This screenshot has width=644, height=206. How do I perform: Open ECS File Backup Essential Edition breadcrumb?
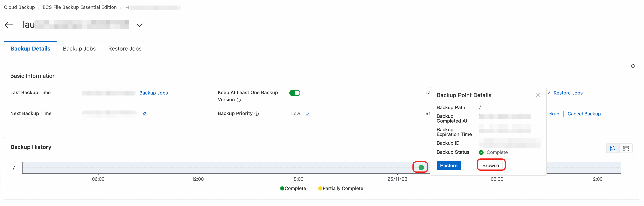pos(80,7)
